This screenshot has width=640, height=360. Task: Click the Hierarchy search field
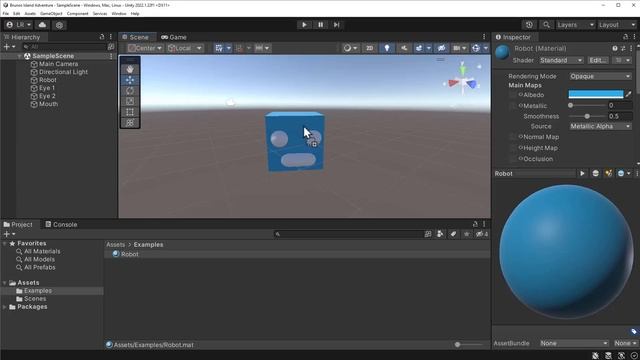(64, 47)
